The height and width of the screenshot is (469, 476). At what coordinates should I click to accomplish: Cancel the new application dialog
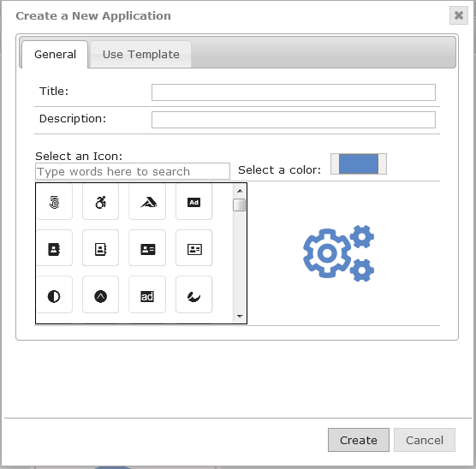[425, 440]
